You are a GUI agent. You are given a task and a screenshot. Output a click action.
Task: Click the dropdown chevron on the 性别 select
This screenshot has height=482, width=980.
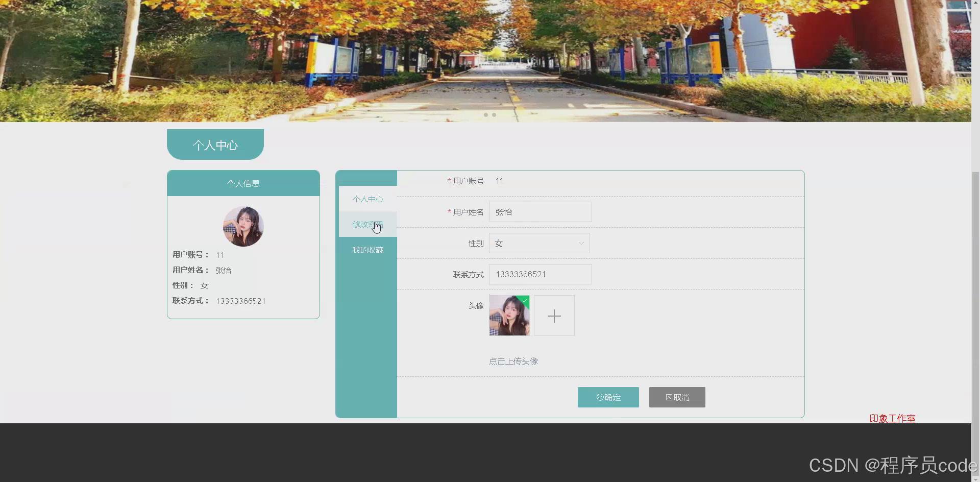[581, 244]
